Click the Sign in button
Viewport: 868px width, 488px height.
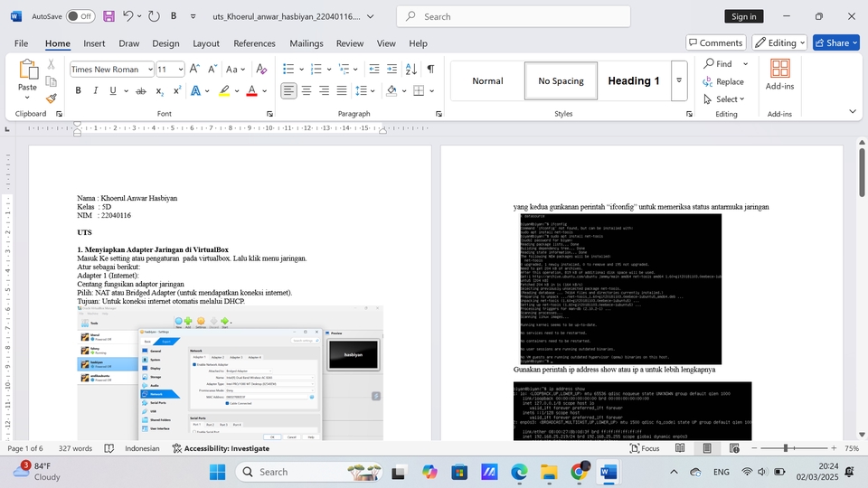[744, 16]
